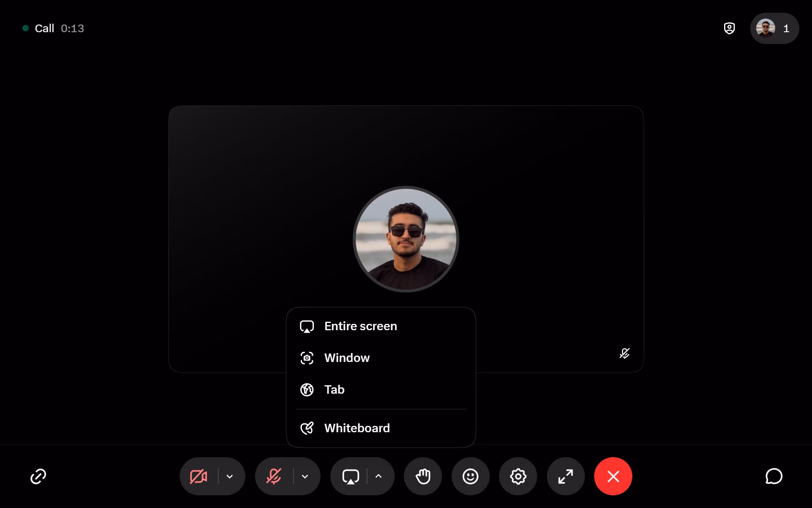
Task: Unmute the microphone
Action: tap(274, 476)
